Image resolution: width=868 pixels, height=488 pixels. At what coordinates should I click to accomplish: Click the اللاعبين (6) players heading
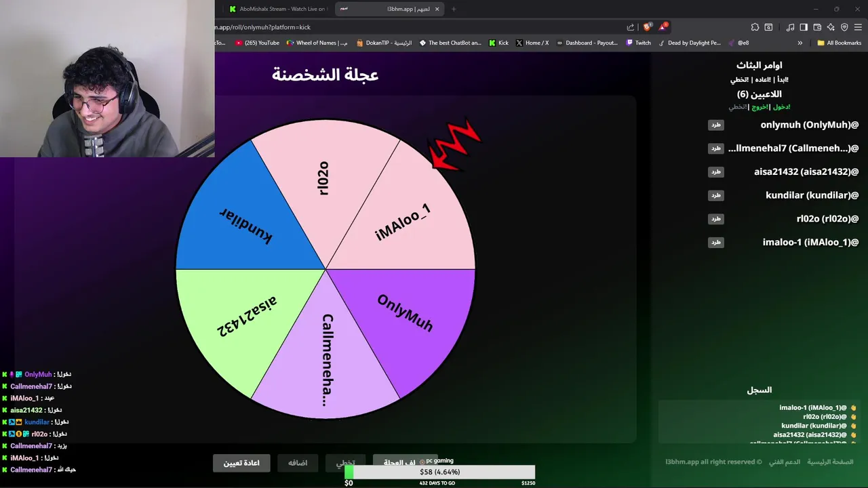759,94
